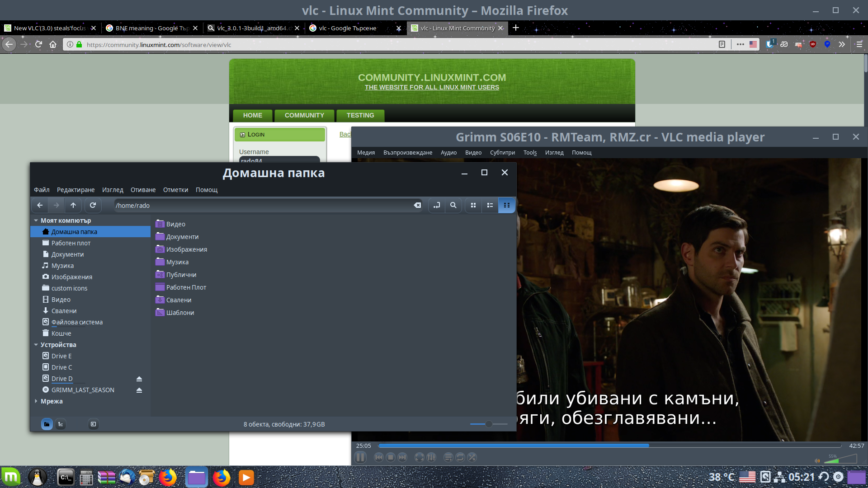Screen dimensions: 868x488
Task: Click the VLC playback seek bar
Action: pos(609,446)
